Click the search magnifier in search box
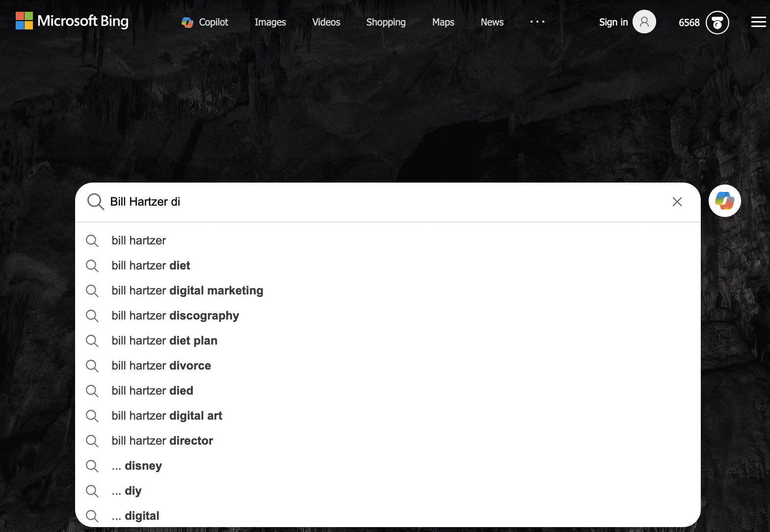Screen dimensions: 770x532 click(x=95, y=201)
